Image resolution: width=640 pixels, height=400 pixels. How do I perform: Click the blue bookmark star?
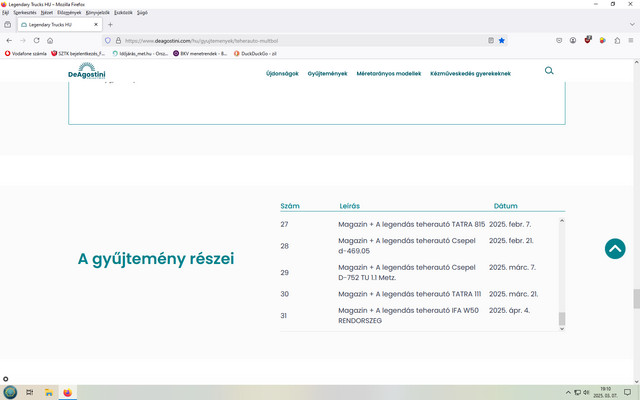click(x=502, y=40)
